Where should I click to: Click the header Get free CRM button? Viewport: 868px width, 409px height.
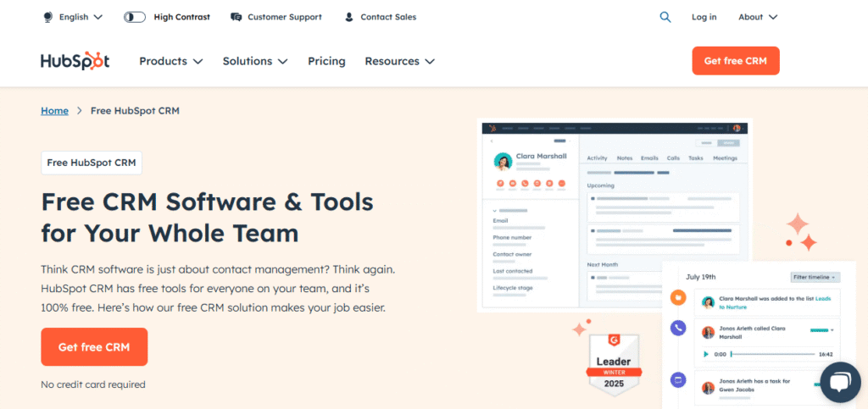736,61
